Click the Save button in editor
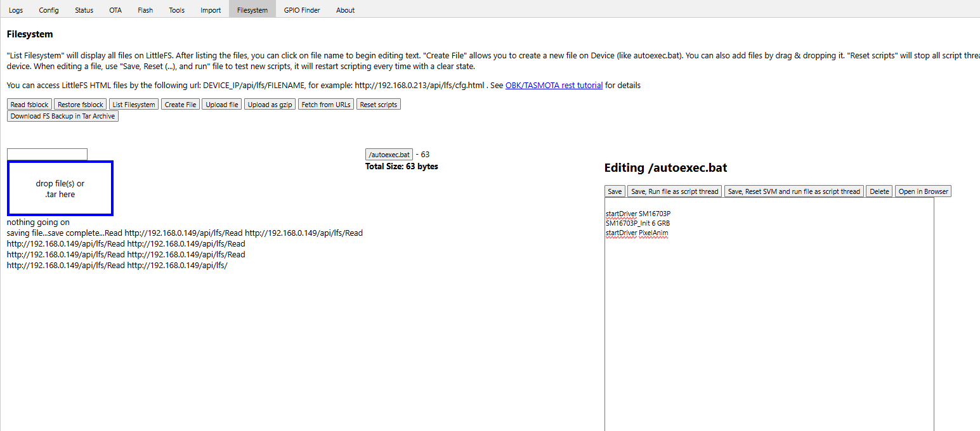Screen dimensions: 980x431 pyautogui.click(x=615, y=191)
